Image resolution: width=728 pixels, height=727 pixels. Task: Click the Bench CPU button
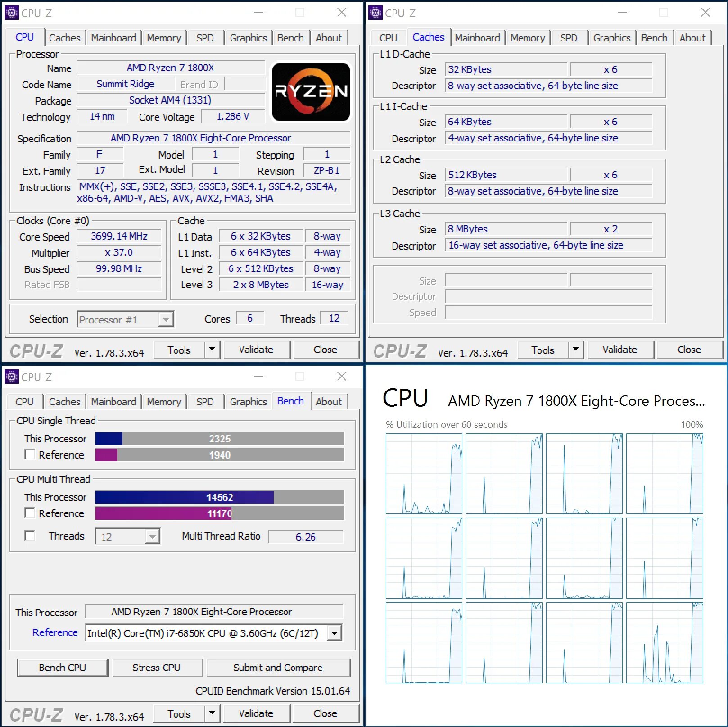point(63,668)
